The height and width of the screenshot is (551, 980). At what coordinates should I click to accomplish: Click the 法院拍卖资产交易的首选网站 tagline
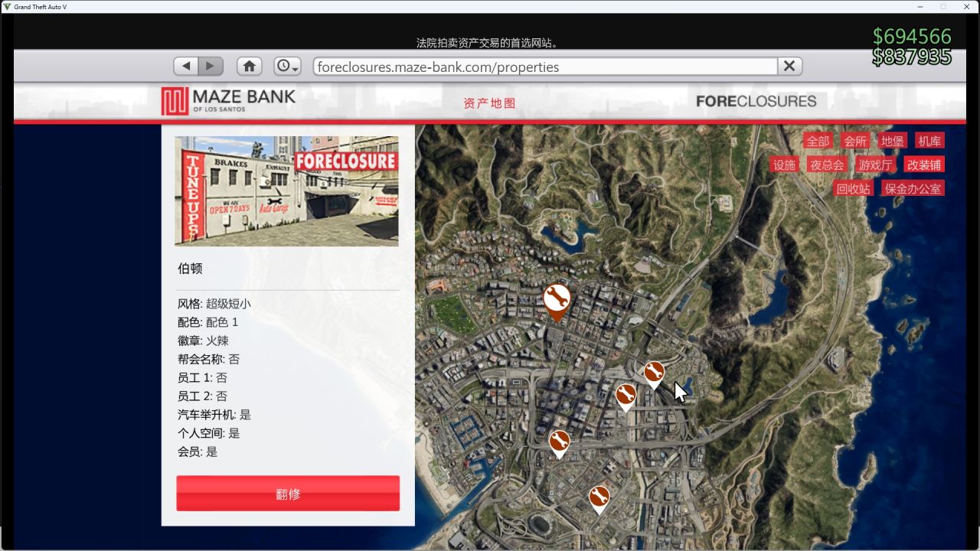click(487, 43)
